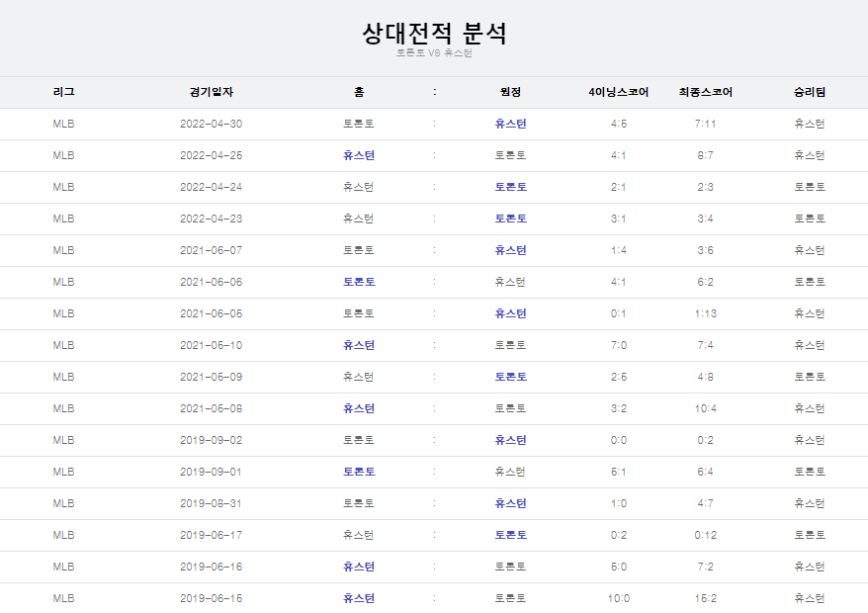Select the date 2022-04-25
This screenshot has height=613, width=868.
tap(212, 155)
